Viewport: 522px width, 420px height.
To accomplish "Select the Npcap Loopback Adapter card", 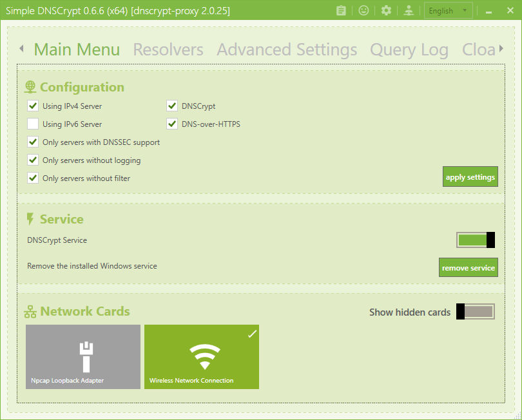I will 83,357.
